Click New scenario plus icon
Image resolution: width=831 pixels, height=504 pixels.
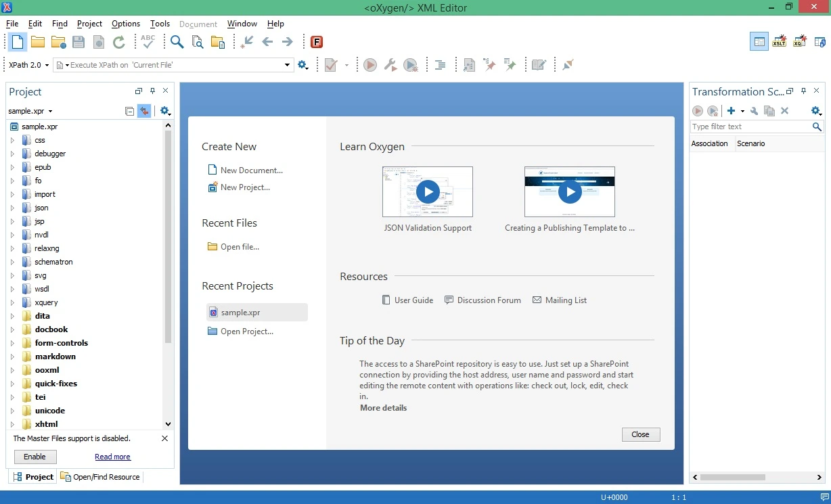[x=731, y=111]
